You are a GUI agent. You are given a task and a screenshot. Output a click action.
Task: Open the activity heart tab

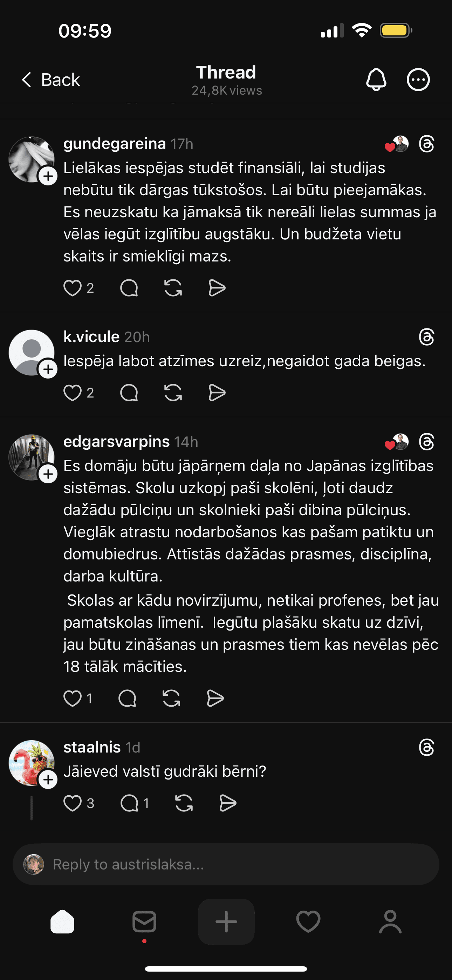(308, 922)
